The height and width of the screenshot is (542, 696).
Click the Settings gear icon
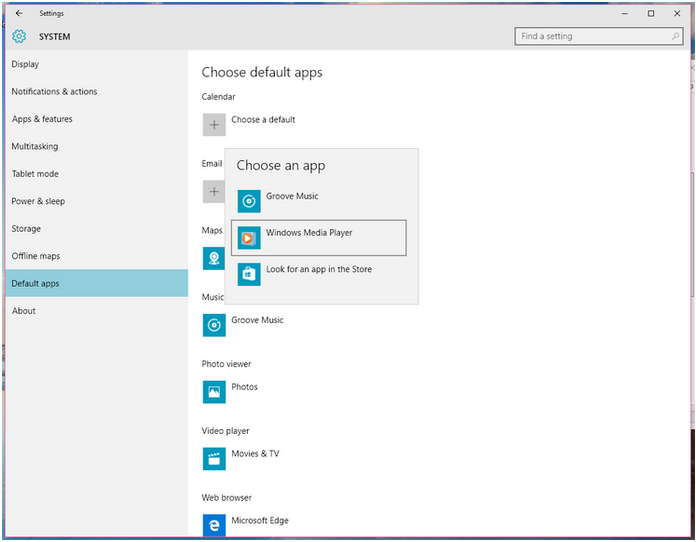(19, 36)
